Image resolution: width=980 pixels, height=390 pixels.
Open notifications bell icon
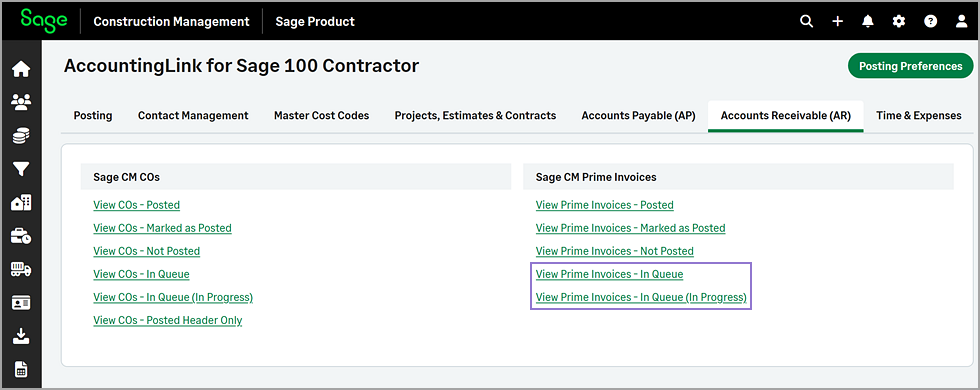click(868, 21)
